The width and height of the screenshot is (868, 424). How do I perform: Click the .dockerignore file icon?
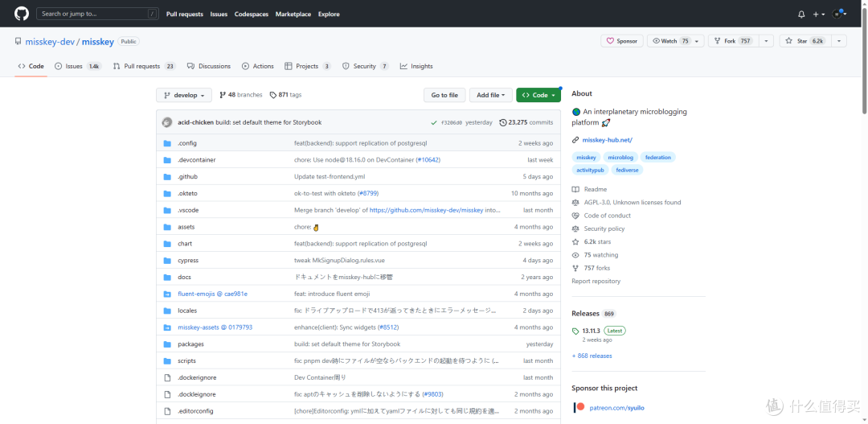point(167,377)
